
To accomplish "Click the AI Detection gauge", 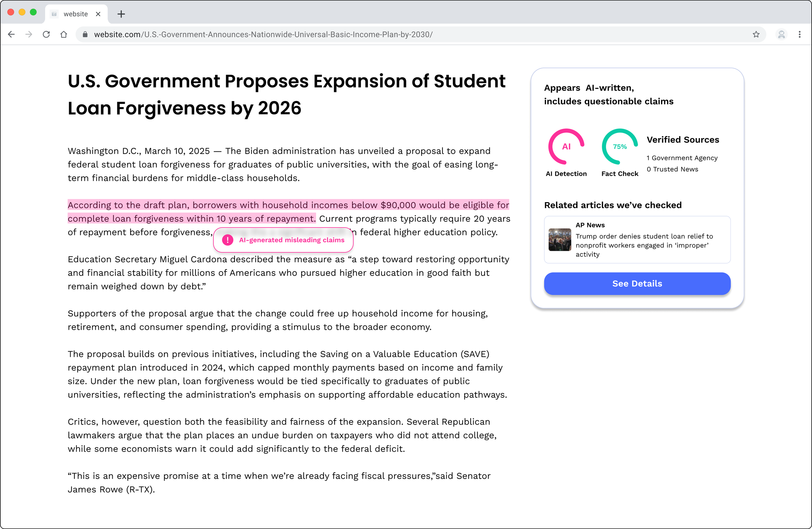I will 566,147.
